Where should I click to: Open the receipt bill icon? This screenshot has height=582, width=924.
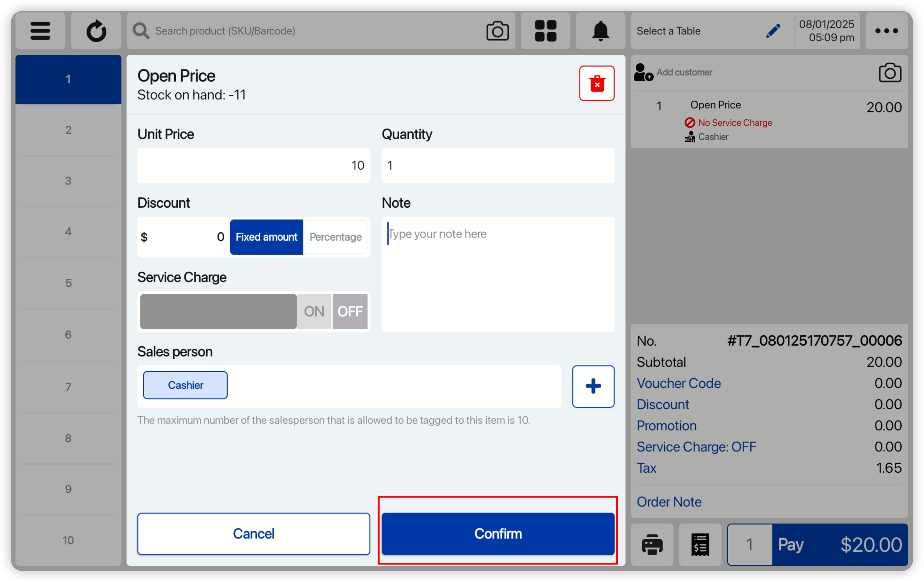click(x=700, y=545)
